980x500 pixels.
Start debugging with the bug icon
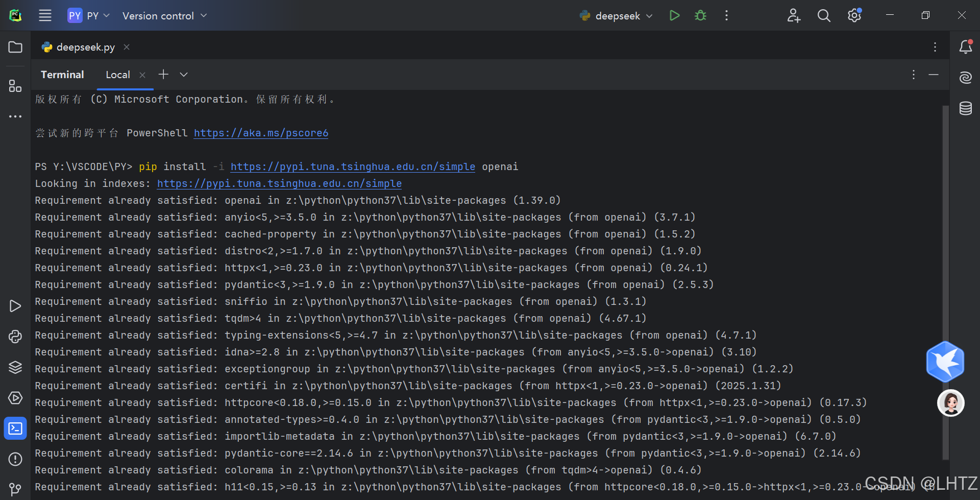pyautogui.click(x=700, y=15)
